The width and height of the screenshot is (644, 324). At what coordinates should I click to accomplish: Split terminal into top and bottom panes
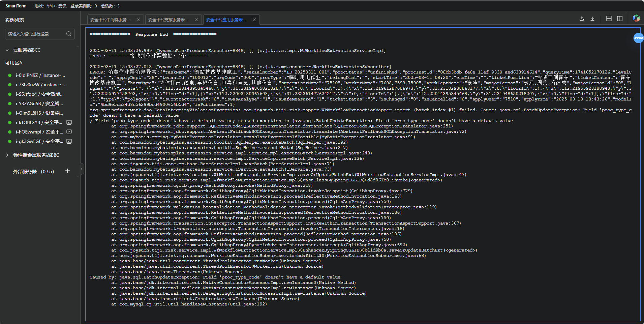click(x=609, y=19)
